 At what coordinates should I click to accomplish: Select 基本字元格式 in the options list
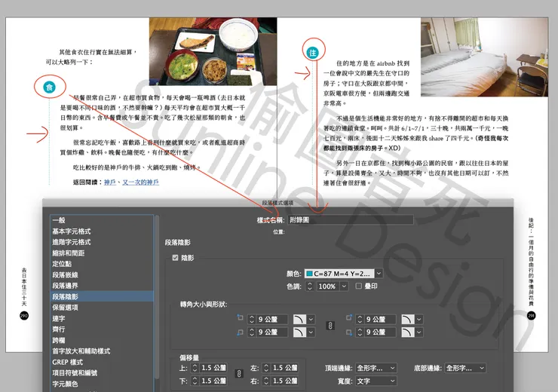pos(102,231)
